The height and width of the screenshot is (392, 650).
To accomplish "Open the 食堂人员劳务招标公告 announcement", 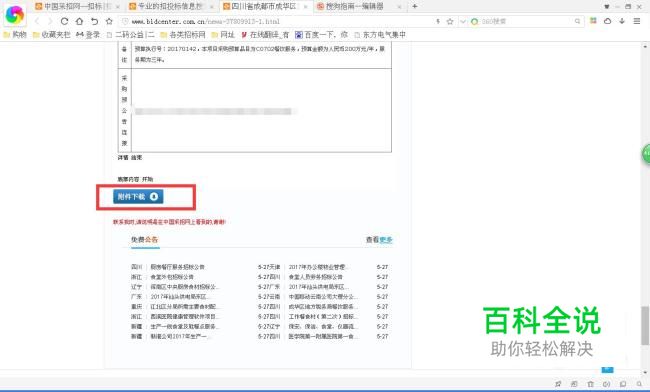I will click(315, 277).
